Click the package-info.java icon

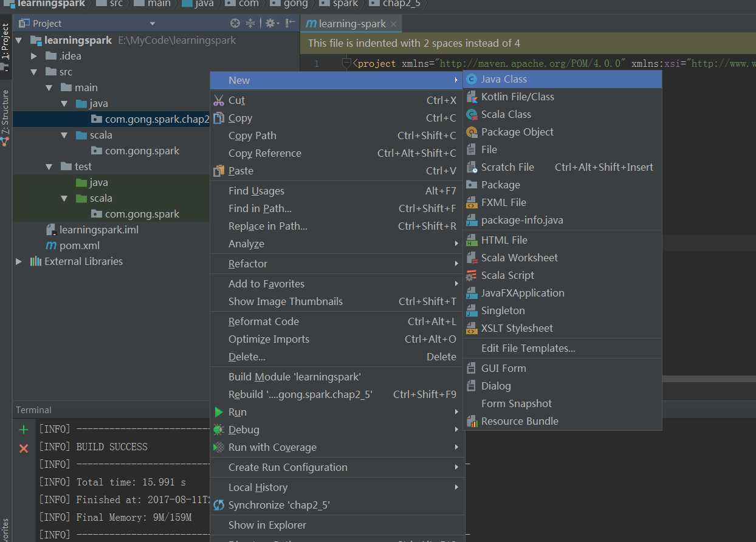472,220
